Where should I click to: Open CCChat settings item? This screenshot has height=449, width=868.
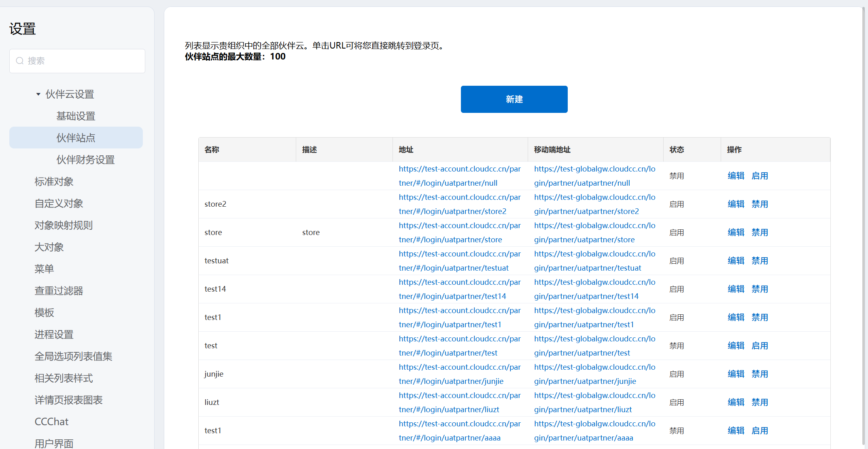51,422
